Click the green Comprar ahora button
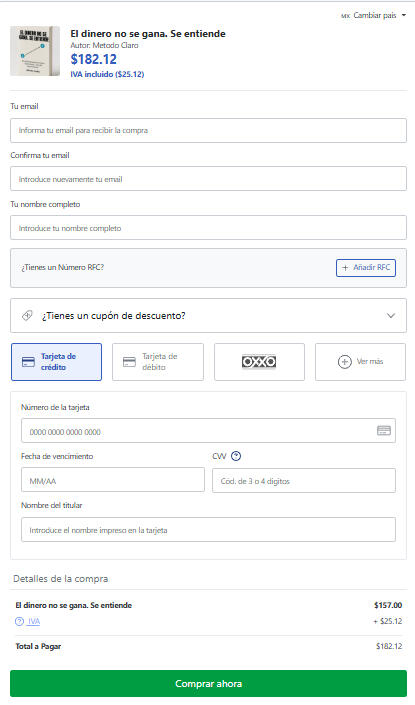The width and height of the screenshot is (415, 705). (x=208, y=684)
